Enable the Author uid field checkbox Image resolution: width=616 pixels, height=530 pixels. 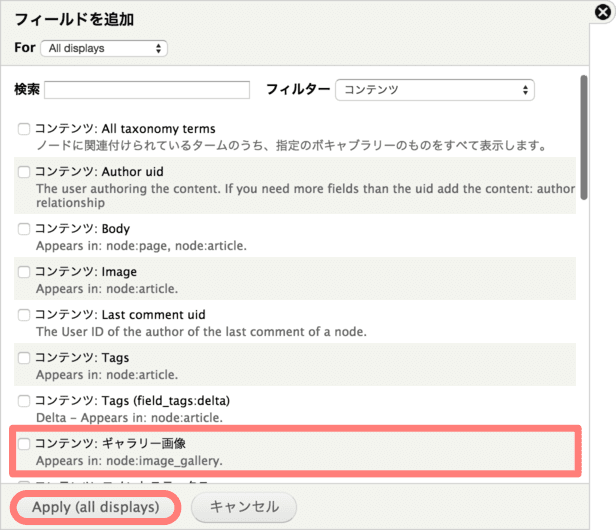pyautogui.click(x=24, y=172)
